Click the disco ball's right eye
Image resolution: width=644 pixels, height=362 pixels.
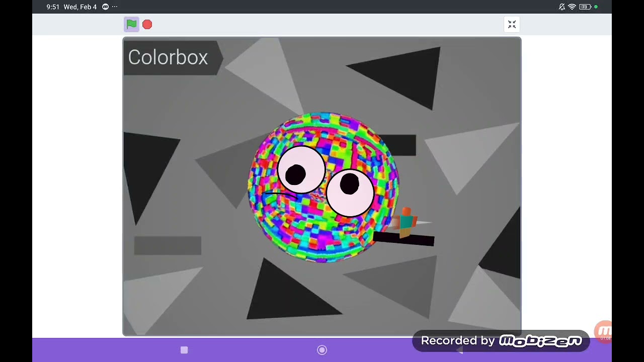click(x=350, y=193)
